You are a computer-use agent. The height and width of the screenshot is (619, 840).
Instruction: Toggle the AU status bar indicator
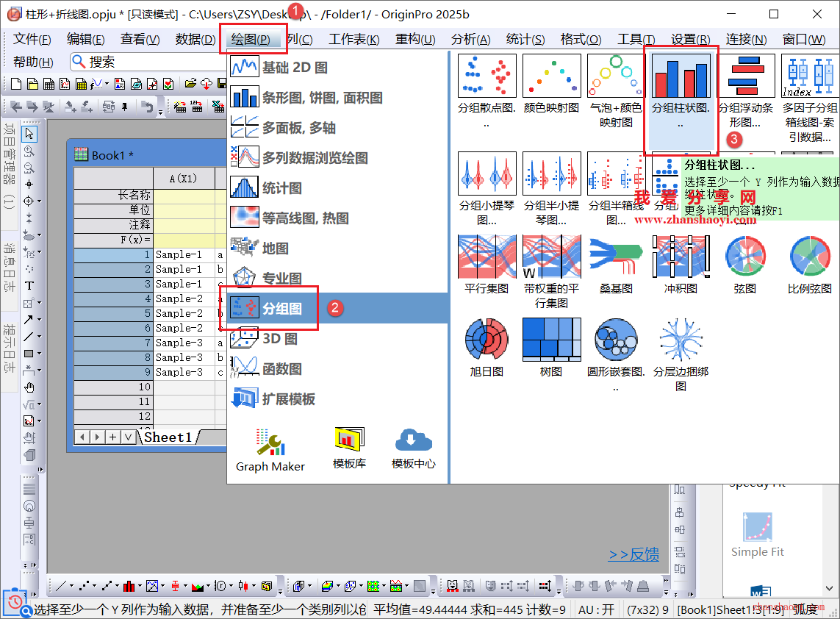[x=596, y=609]
